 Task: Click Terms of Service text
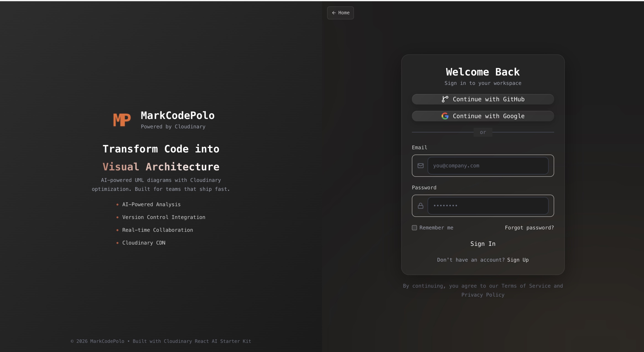tap(526, 286)
